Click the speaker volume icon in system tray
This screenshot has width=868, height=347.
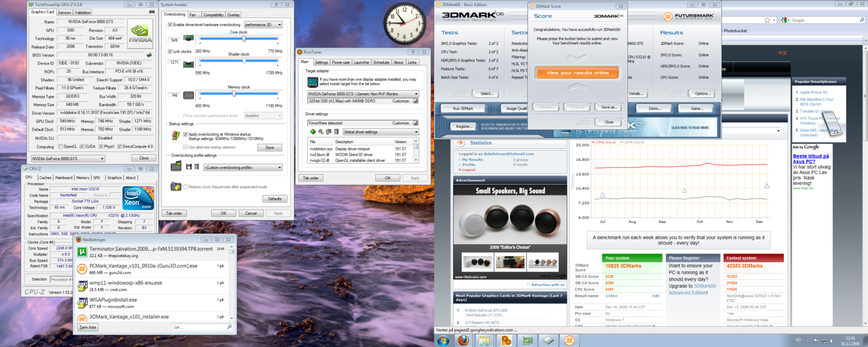(x=832, y=340)
